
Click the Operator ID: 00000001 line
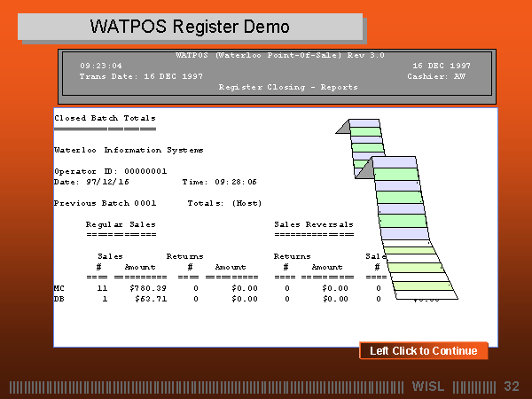pos(110,171)
